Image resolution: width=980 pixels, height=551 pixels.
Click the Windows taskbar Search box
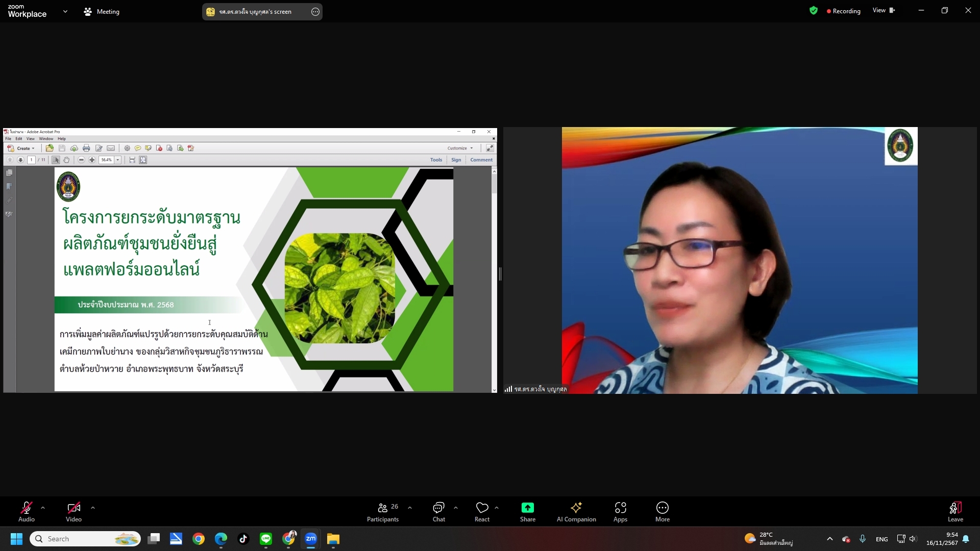[x=86, y=539]
